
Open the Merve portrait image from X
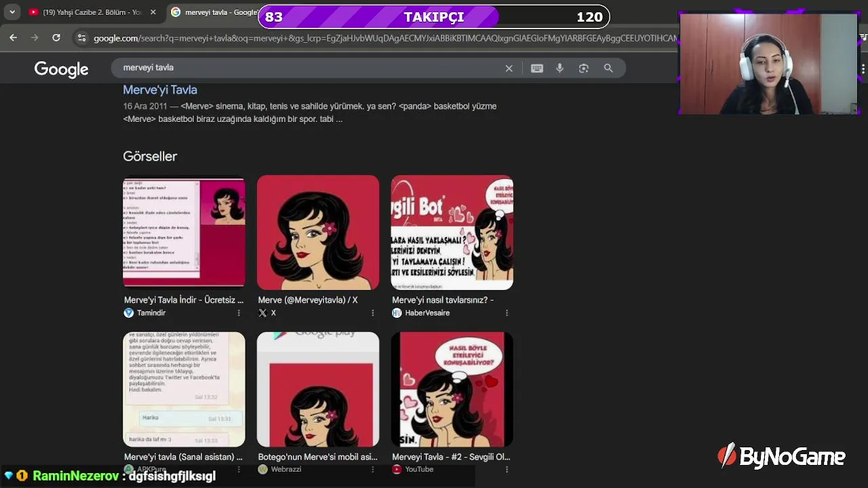[318, 232]
